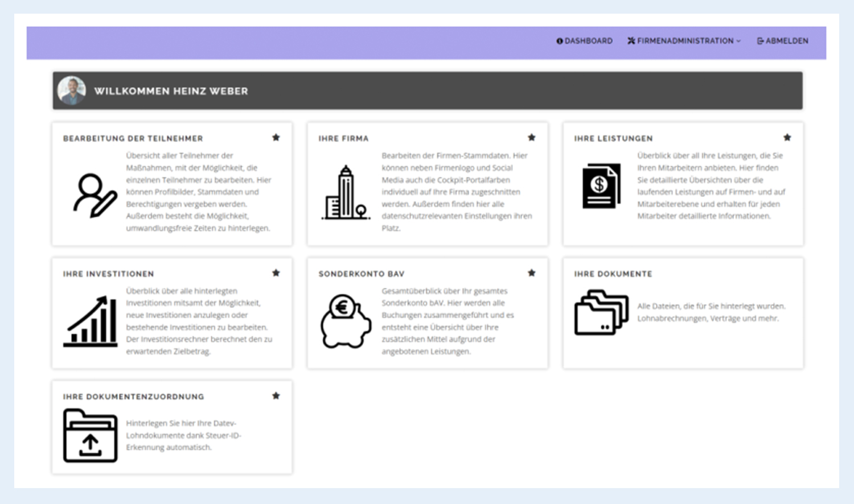Open the Ihre Dokumente card title
The height and width of the screenshot is (504, 854).
613,274
